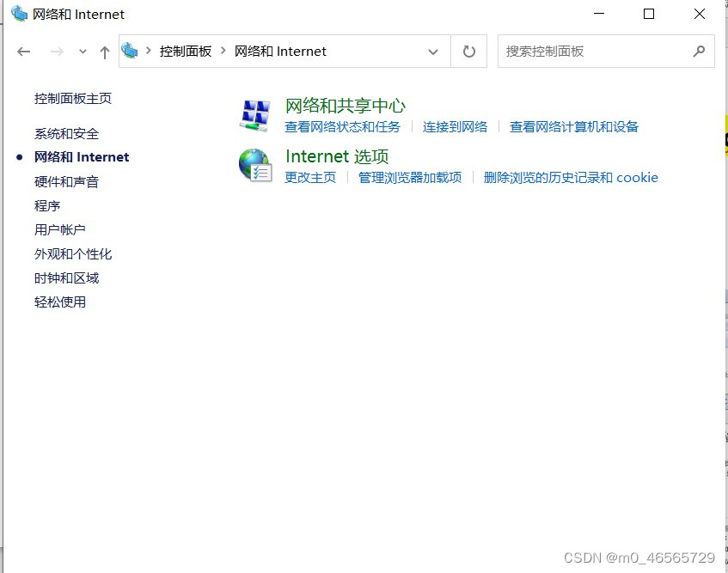Maximize the 网络和 Internet window
The width and height of the screenshot is (728, 573).
pyautogui.click(x=649, y=14)
